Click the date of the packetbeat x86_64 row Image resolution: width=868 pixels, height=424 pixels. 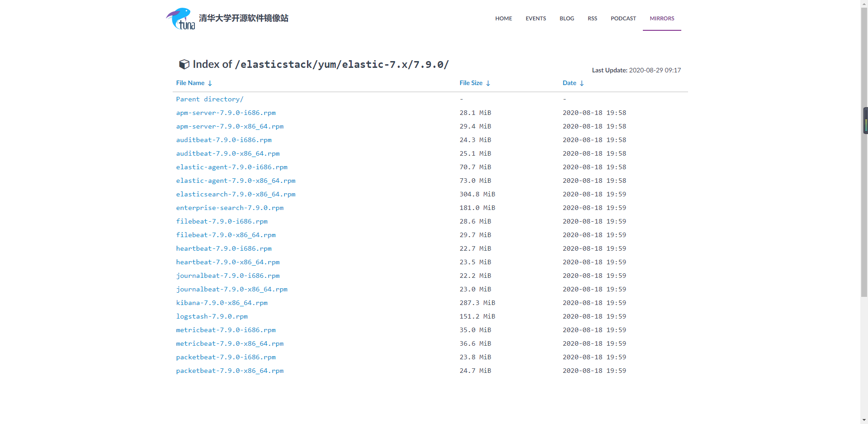[594, 371]
